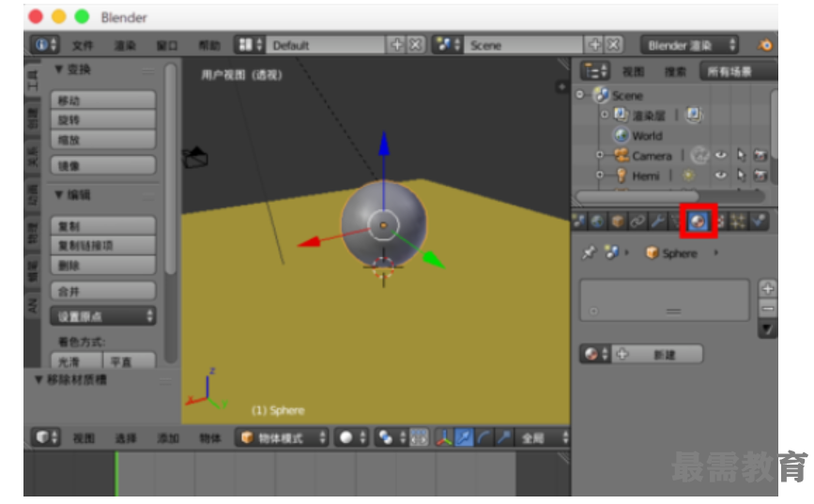Screen dimensions: 814x504
Task: Click the World properties globe icon
Action: point(598,221)
